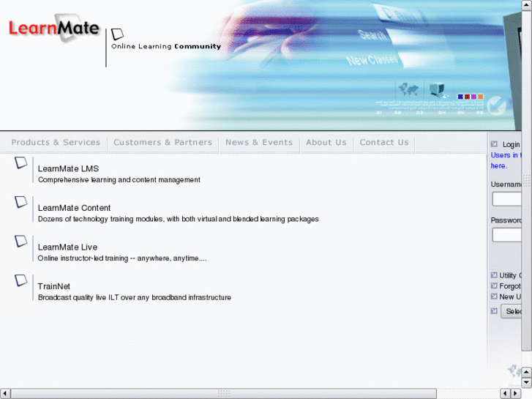Click the Search field in banner image

coord(417,36)
